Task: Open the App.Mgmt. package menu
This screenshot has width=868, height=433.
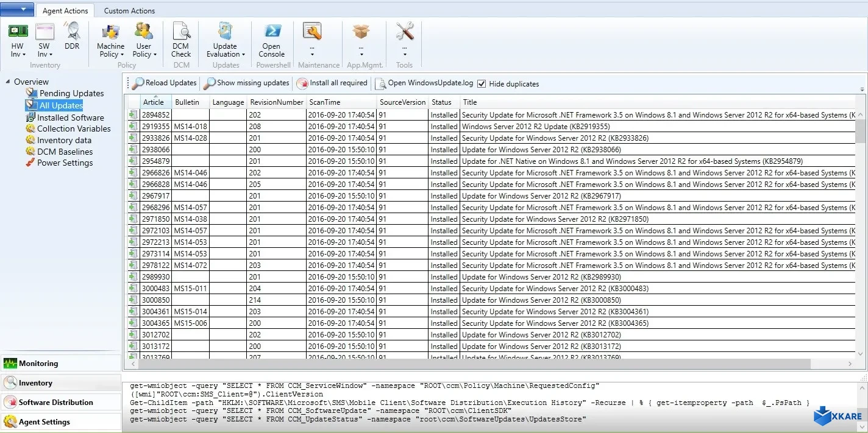Action: 361,32
